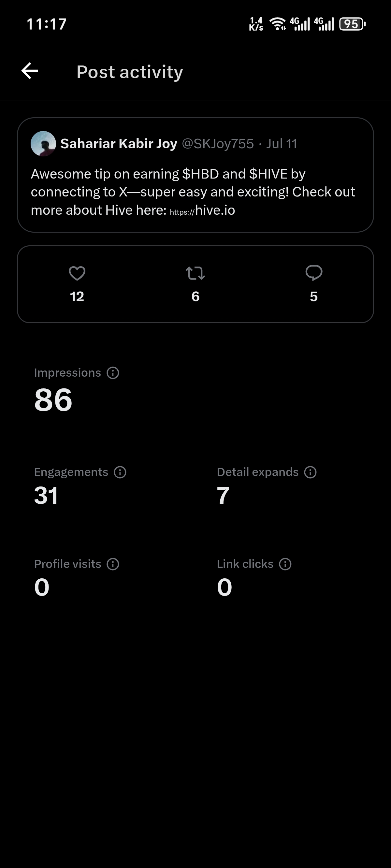This screenshot has height=868, width=391.
Task: Tap the @SKJoy755 handle
Action: tap(218, 144)
